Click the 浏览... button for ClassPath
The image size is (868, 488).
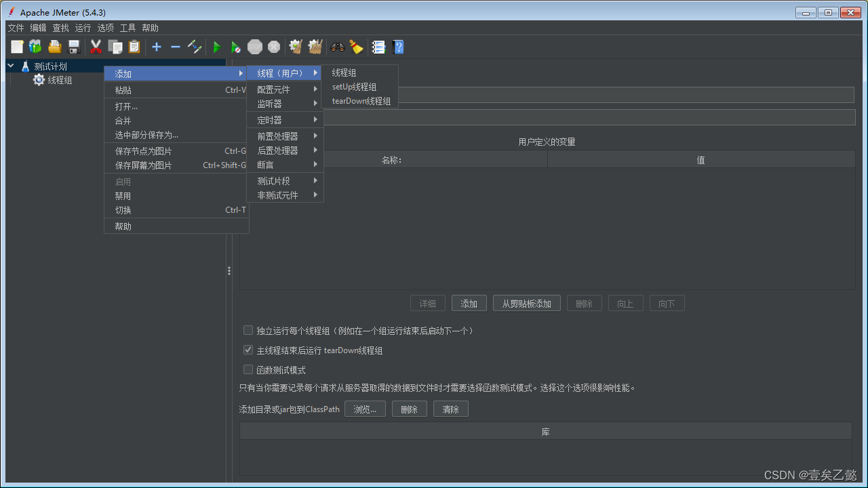[365, 409]
